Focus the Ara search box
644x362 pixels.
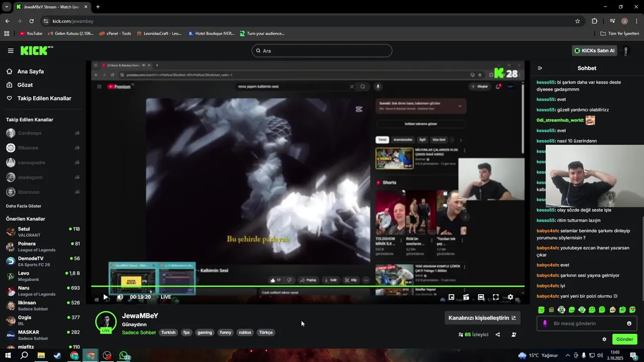click(x=322, y=51)
